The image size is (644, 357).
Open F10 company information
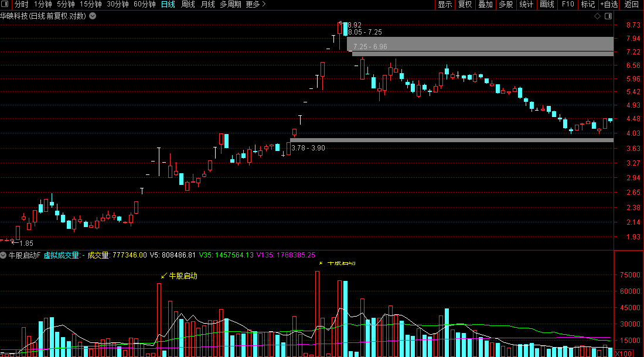[x=568, y=5]
